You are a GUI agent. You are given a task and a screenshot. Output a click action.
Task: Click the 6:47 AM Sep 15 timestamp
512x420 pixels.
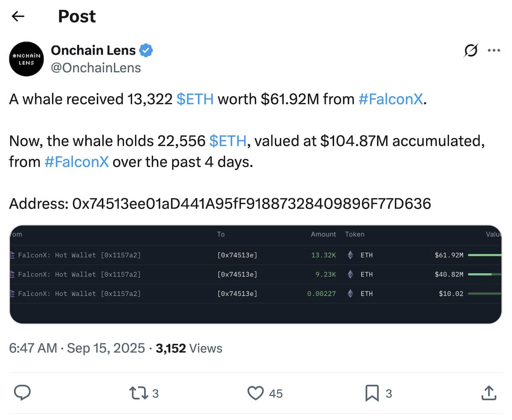(77, 348)
